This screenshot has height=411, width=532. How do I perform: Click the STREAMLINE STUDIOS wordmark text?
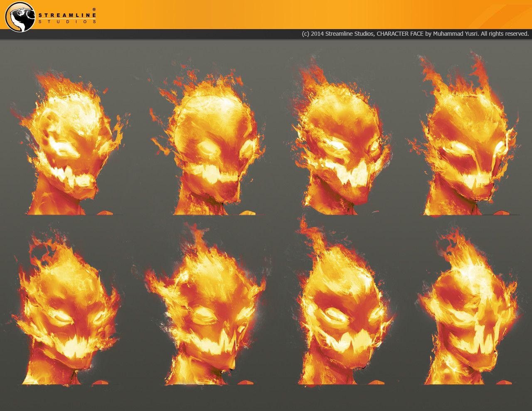[x=68, y=18]
